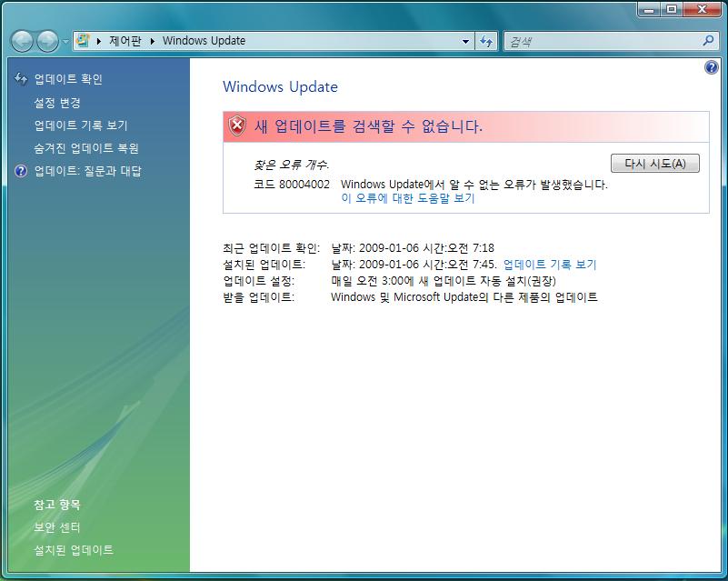Open 이 오류에 대한 도움말 보기 link
The image size is (728, 581).
(x=408, y=198)
